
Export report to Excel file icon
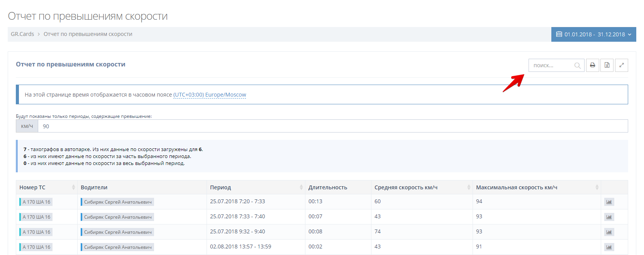pyautogui.click(x=607, y=65)
